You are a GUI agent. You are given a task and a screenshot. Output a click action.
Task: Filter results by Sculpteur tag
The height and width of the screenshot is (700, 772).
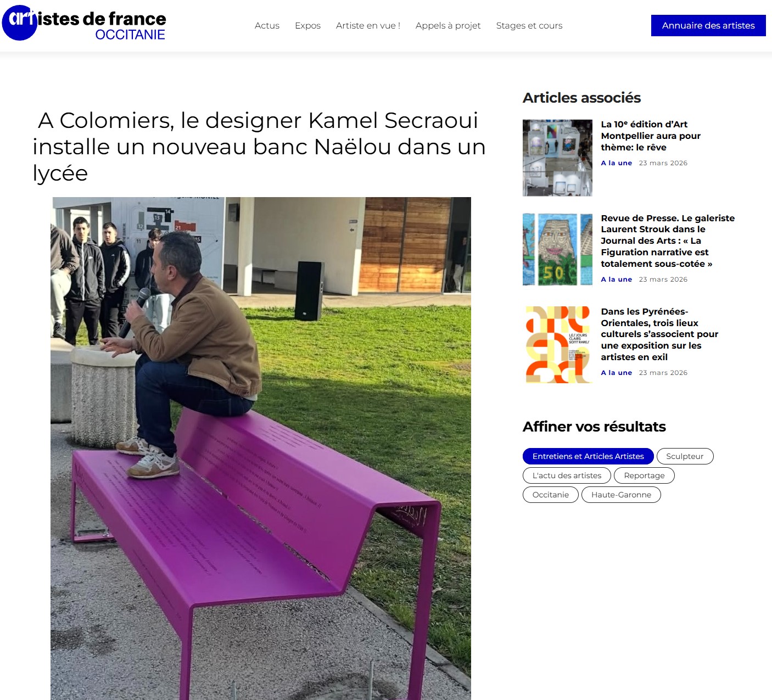click(685, 456)
